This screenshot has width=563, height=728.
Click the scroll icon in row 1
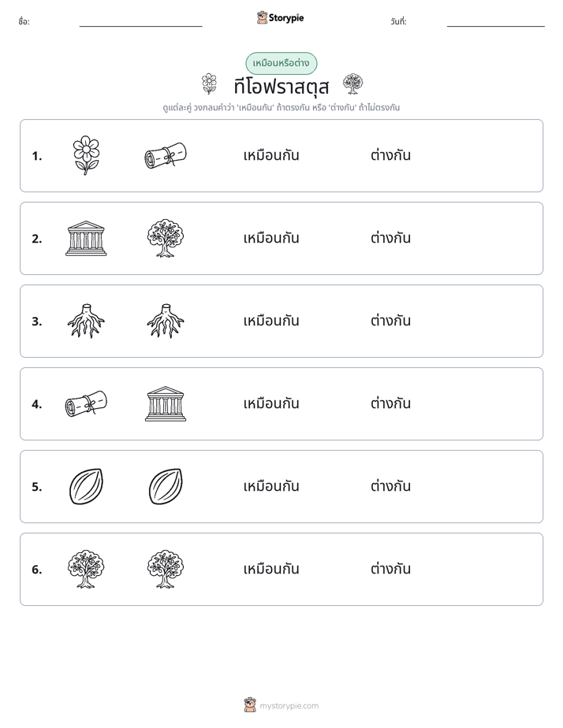tap(166, 155)
